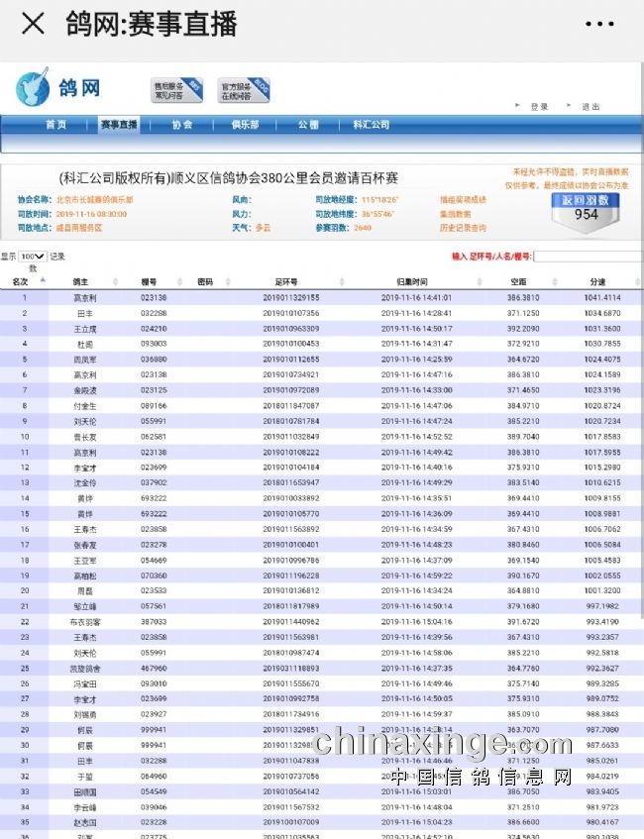Focus the 足环号/人名/棚号 search field

(x=588, y=257)
